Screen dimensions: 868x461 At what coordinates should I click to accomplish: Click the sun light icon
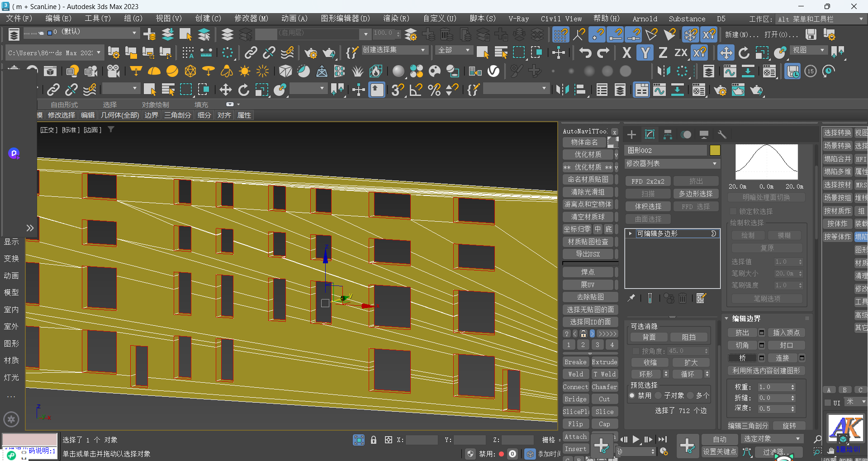point(245,71)
